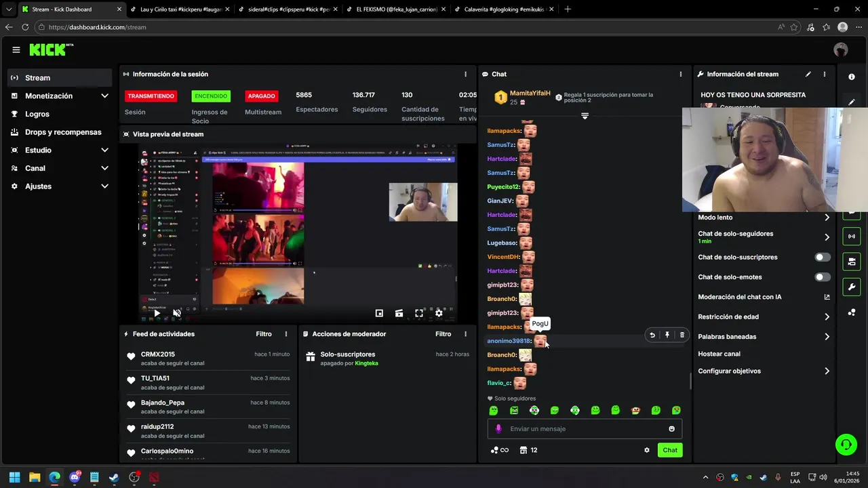
Task: Switch stream preview to theater mode
Action: tap(399, 313)
